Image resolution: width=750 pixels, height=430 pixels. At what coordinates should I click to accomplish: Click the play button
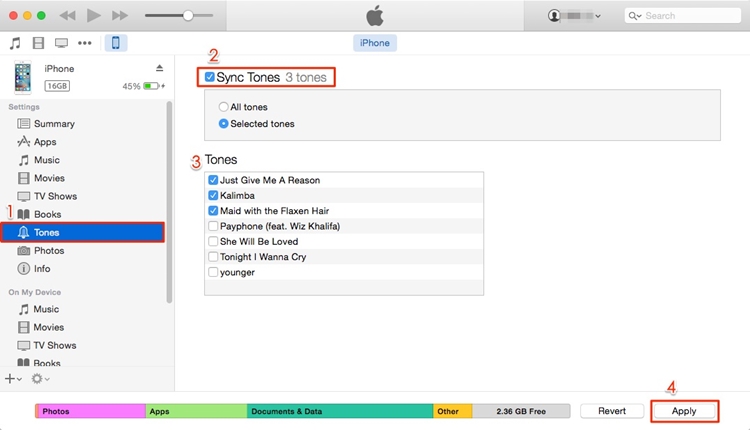pos(93,16)
